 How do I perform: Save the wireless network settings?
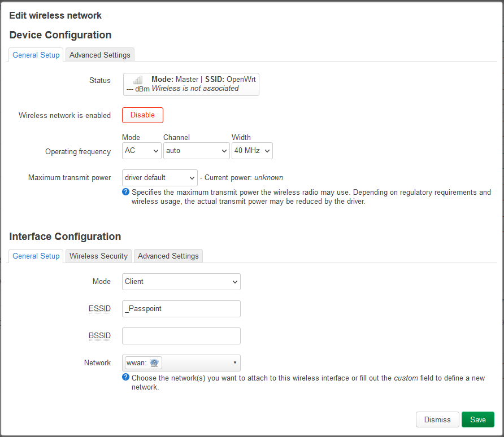[477, 419]
